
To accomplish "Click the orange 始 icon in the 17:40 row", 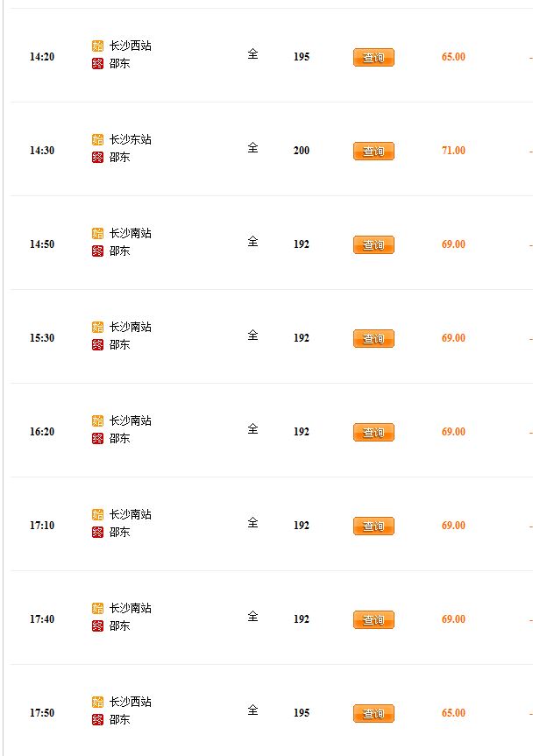I will (x=97, y=609).
